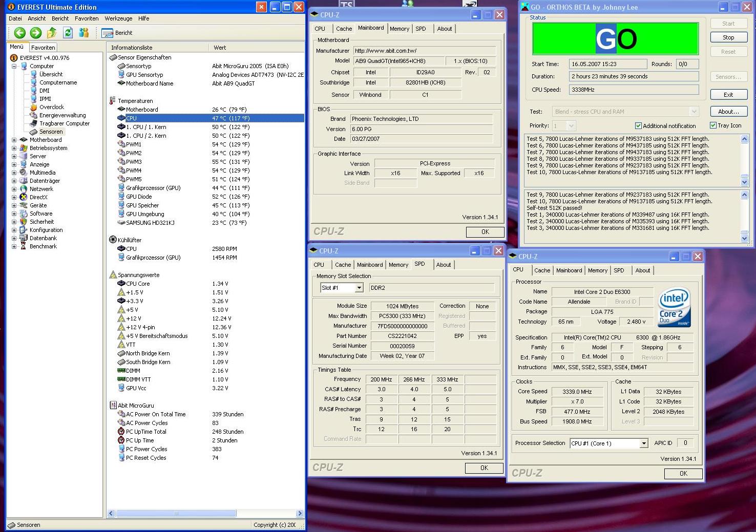Click OK in the processor CPU-Z window
This screenshot has height=532, width=756.
[x=683, y=474]
